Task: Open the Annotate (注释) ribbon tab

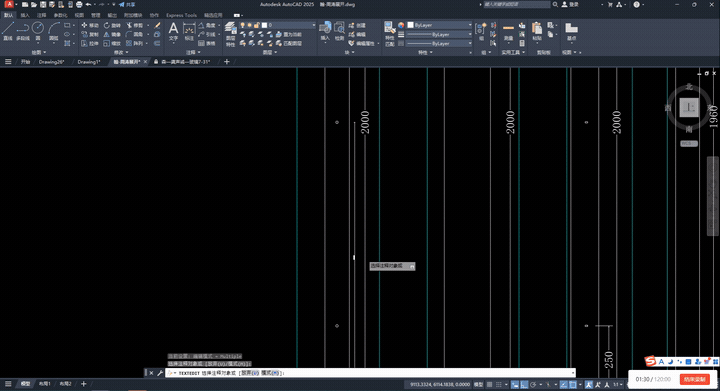Action: [41, 15]
